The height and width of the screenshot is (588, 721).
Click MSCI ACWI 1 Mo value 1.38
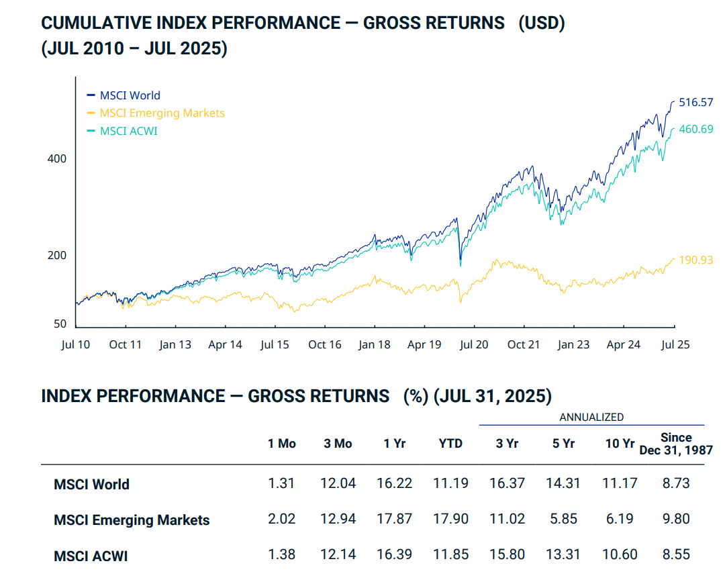point(281,555)
